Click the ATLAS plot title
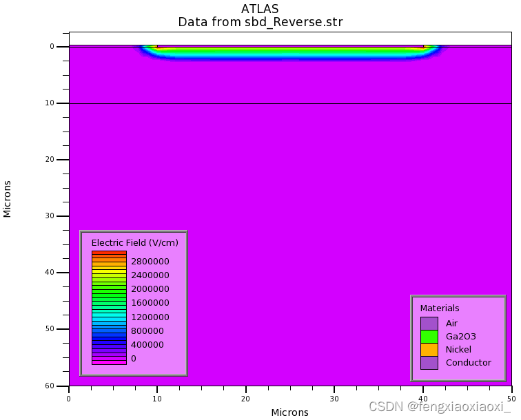The height and width of the screenshot is (420, 521). 260,9
